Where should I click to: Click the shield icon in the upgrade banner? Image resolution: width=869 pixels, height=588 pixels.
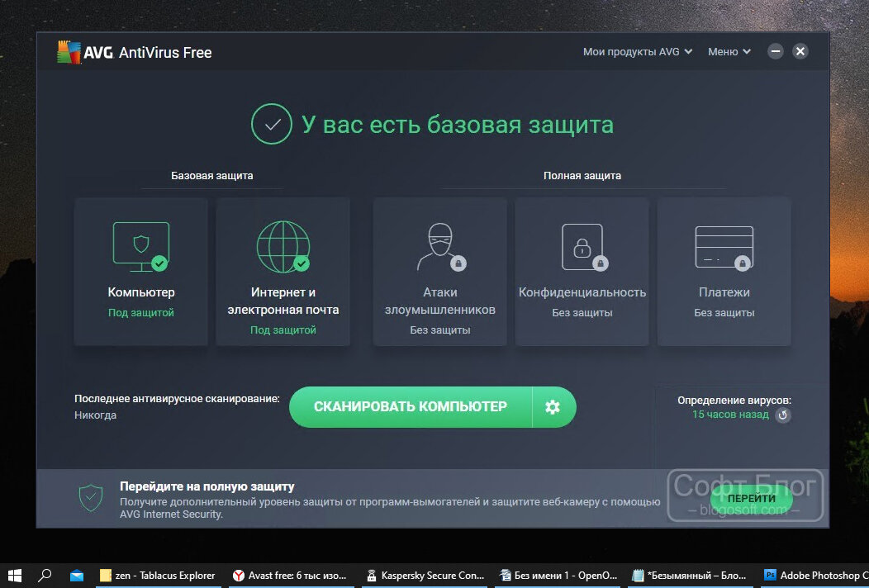coord(91,497)
